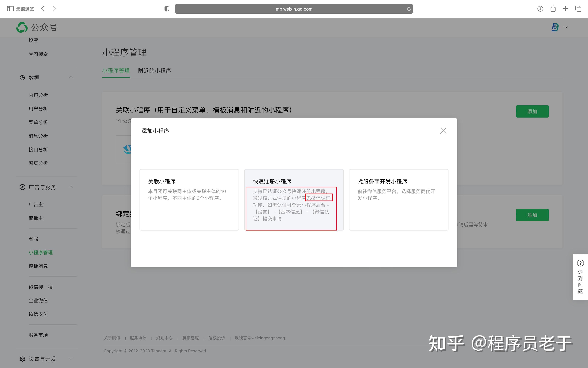
Task: Click the associated mini program thumbnail
Action: point(127,149)
